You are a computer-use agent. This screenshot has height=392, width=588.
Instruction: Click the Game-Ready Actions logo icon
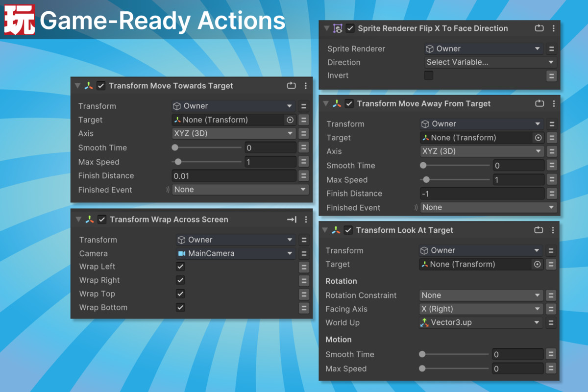[20, 21]
